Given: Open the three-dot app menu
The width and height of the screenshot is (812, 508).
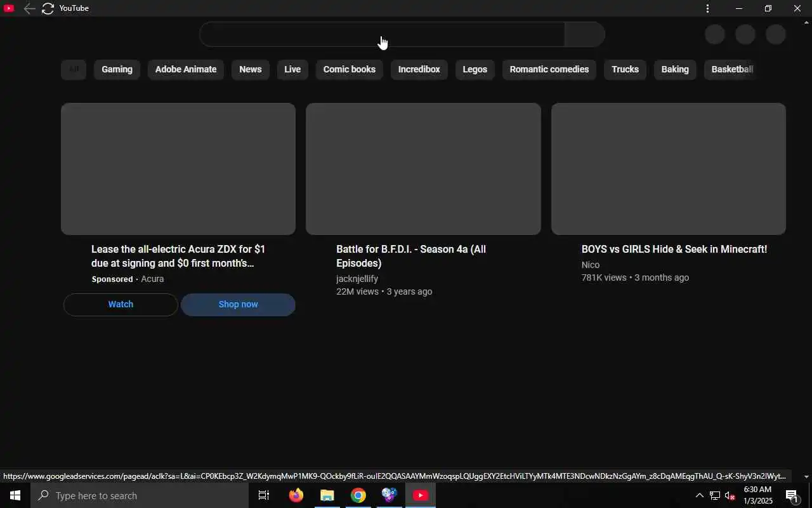Looking at the screenshot, I should click(707, 8).
